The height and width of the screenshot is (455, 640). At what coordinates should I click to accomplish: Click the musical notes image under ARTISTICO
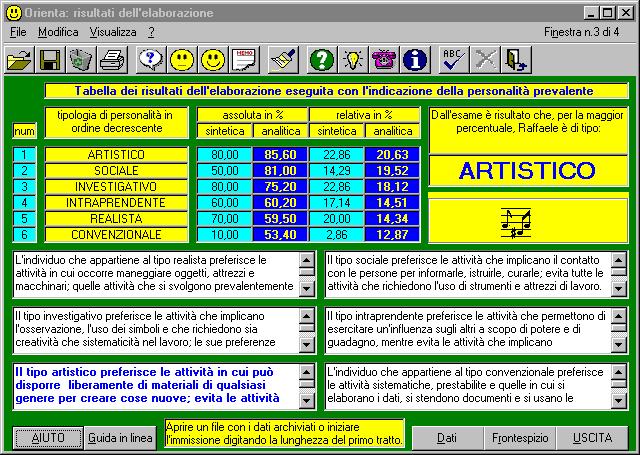(x=515, y=220)
